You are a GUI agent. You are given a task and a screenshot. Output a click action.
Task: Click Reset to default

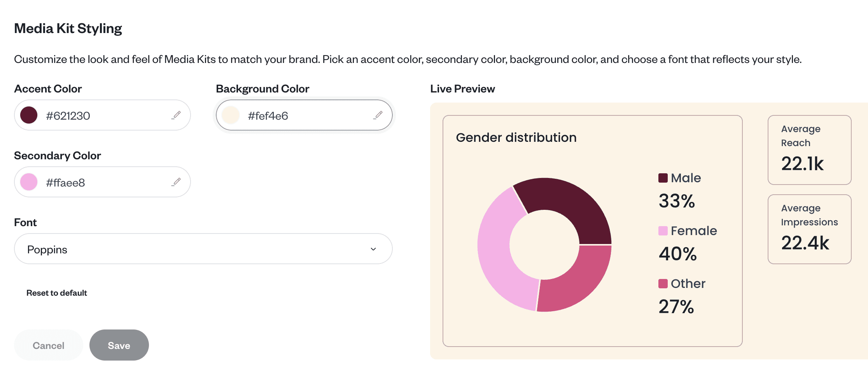57,293
